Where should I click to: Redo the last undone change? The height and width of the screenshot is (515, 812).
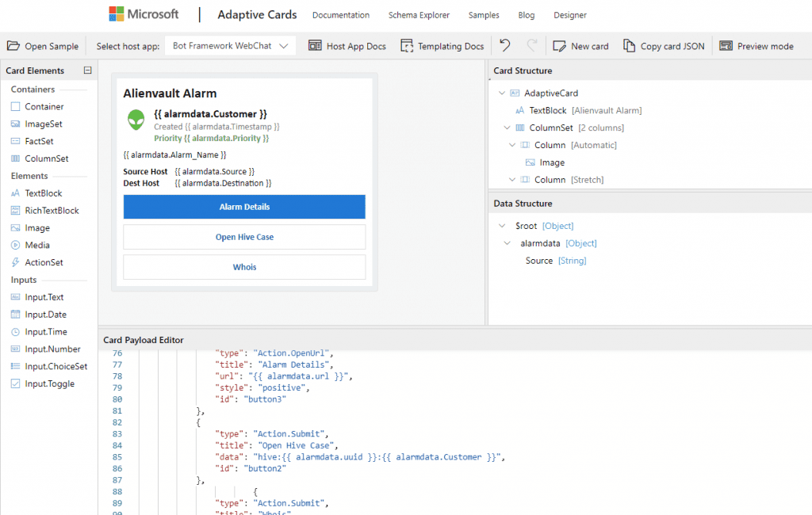(532, 45)
